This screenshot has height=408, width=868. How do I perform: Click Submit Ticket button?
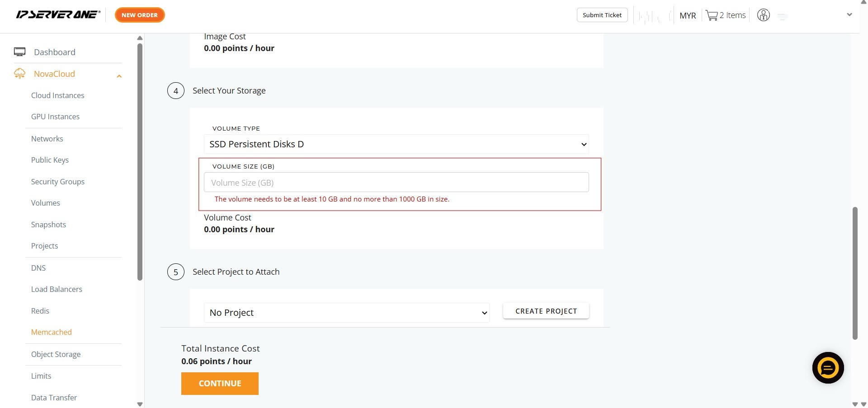(x=602, y=15)
